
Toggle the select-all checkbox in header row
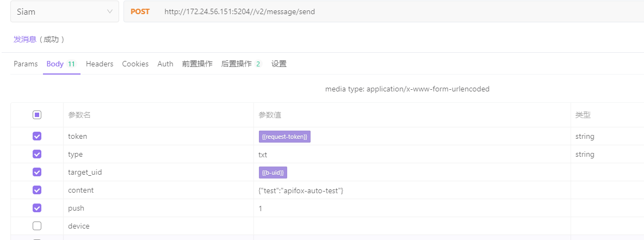37,115
